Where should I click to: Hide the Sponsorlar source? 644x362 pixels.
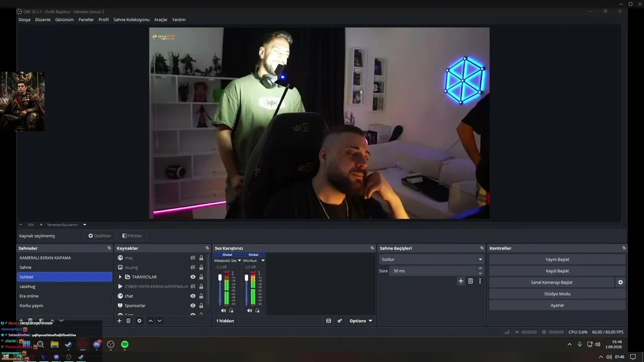(193, 306)
